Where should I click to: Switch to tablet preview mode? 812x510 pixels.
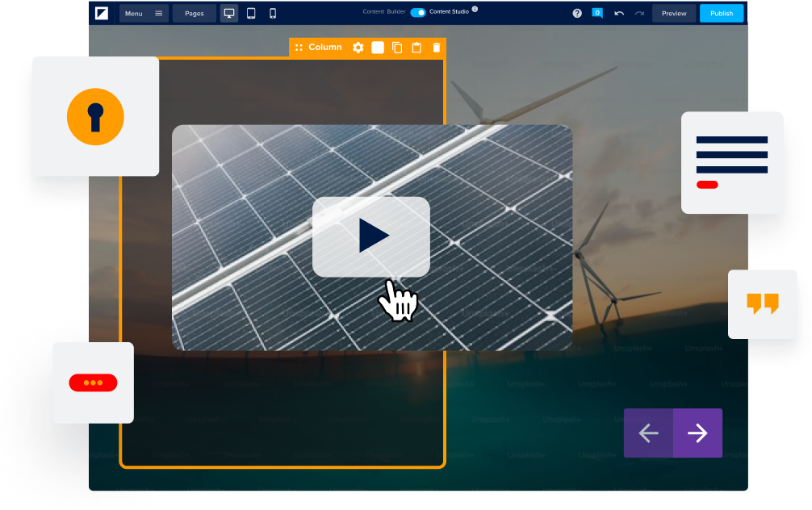point(251,14)
